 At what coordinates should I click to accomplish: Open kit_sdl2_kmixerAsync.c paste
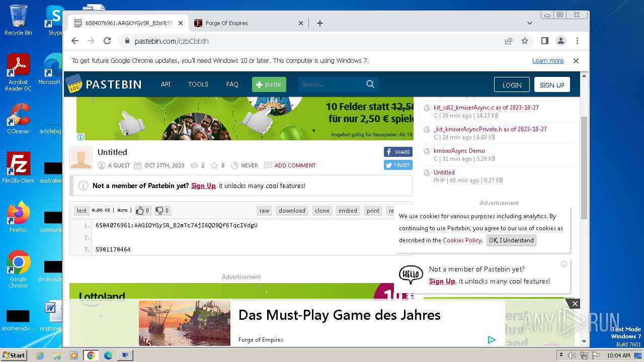[486, 108]
